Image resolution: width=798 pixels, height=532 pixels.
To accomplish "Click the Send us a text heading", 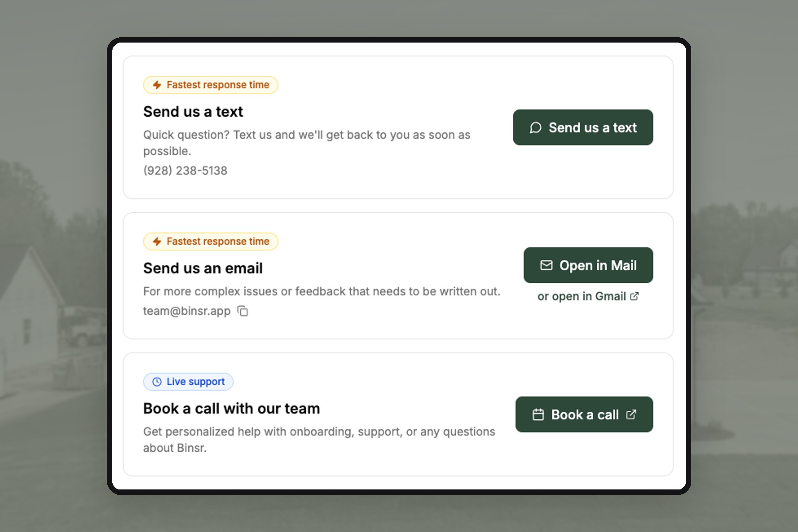I will coord(193,112).
